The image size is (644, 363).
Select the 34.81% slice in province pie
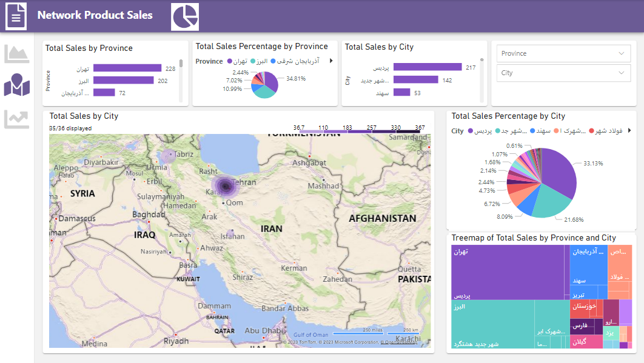tap(272, 81)
